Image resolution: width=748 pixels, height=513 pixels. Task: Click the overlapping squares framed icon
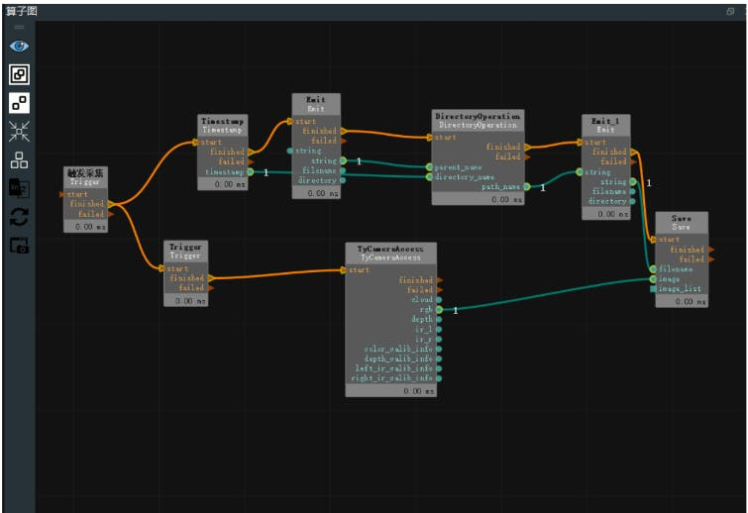point(19,74)
